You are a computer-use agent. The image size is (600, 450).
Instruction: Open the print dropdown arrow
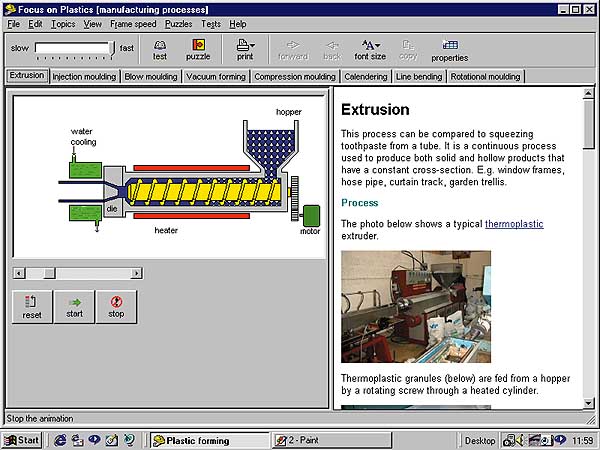pyautogui.click(x=253, y=45)
